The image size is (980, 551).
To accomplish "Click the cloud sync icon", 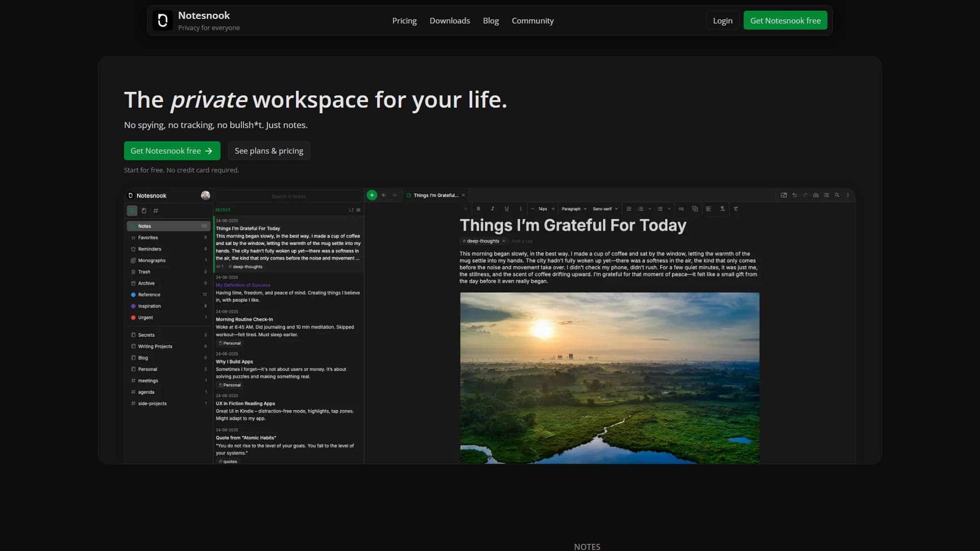I will tap(816, 195).
